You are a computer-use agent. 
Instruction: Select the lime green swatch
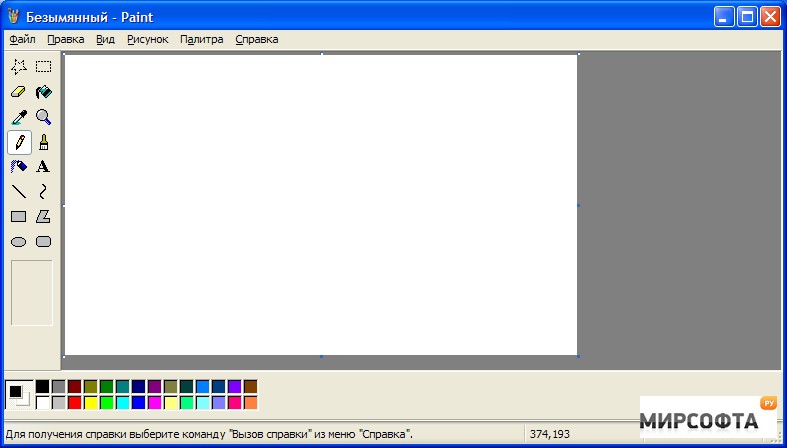point(106,403)
